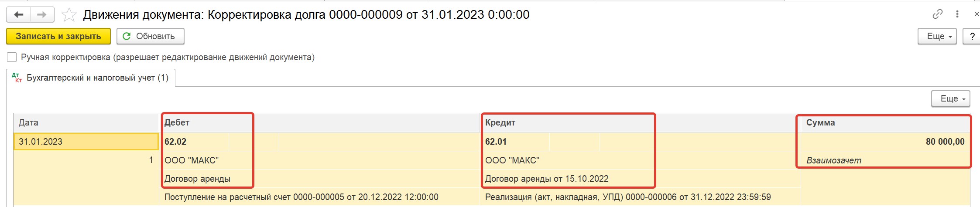Enable Ручная корректировка checkbox
Screen dimensions: 980x207
pyautogui.click(x=12, y=57)
